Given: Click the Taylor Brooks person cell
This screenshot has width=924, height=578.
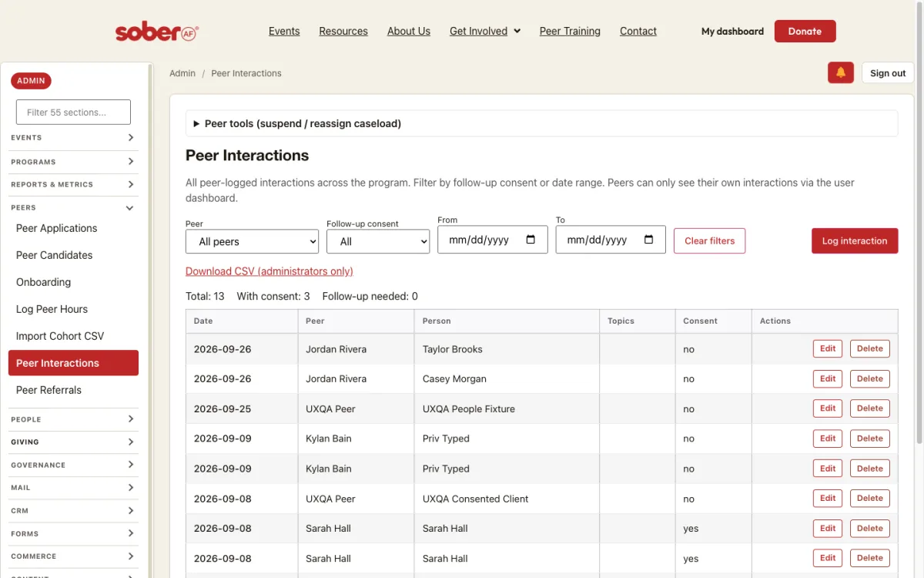Looking at the screenshot, I should point(507,349).
